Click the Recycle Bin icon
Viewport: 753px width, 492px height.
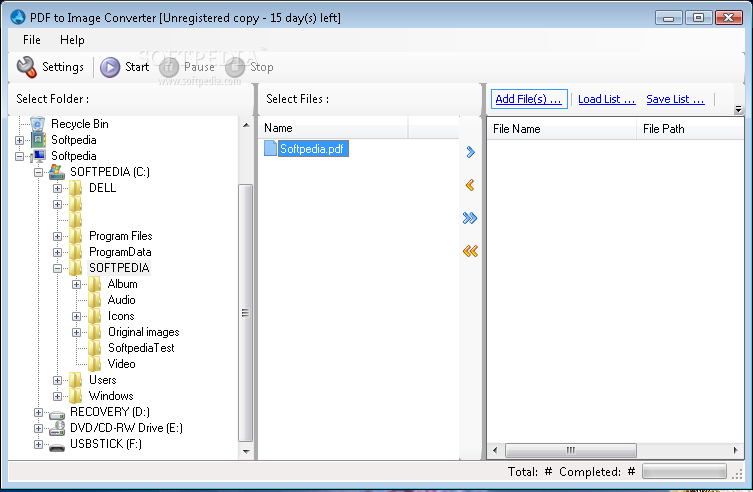point(37,124)
